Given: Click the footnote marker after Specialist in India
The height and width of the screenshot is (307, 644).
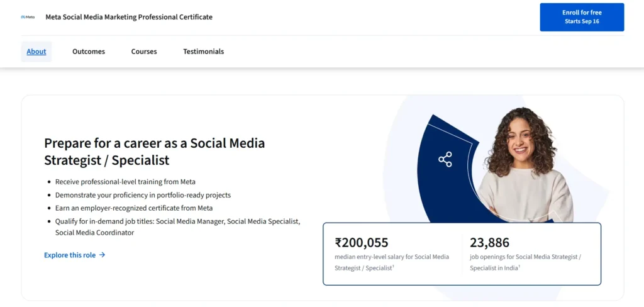Looking at the screenshot, I should [x=520, y=267].
